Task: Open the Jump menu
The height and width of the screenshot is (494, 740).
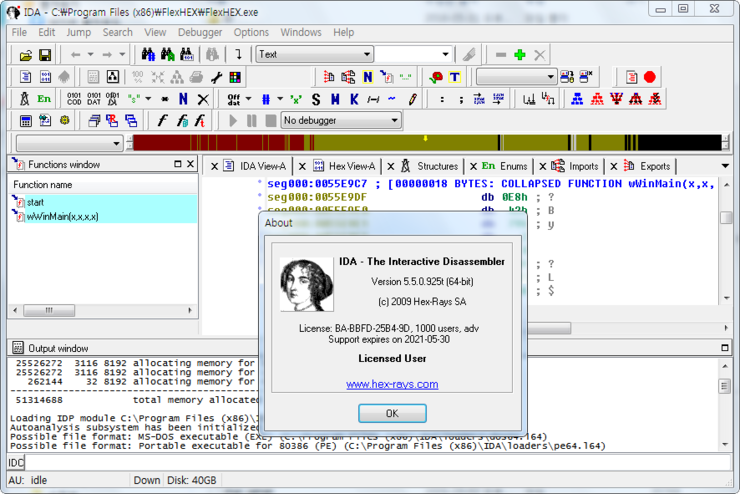Action: [78, 32]
